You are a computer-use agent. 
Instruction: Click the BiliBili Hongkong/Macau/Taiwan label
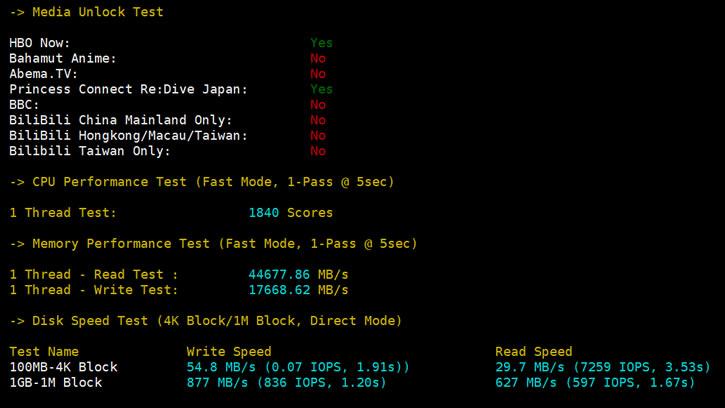(x=128, y=136)
